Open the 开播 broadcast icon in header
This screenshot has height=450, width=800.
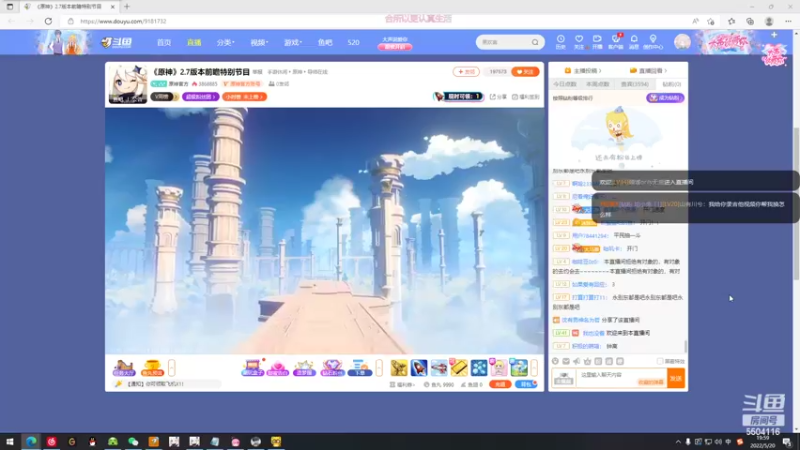(597, 42)
